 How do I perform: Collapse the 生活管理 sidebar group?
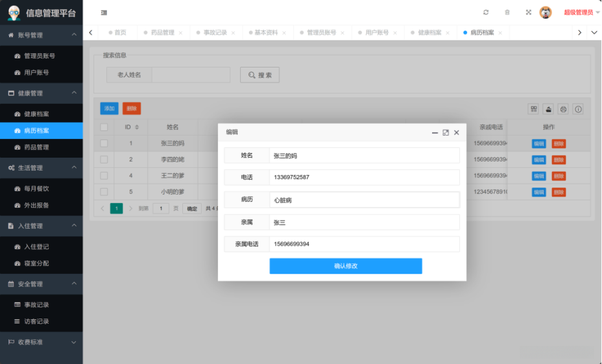(41, 168)
